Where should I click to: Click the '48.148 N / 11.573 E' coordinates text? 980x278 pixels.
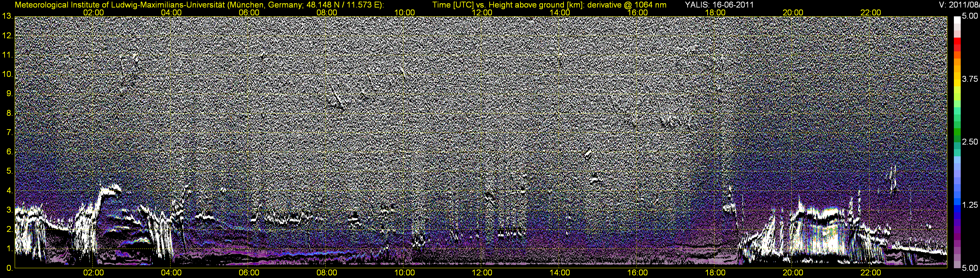343,5
